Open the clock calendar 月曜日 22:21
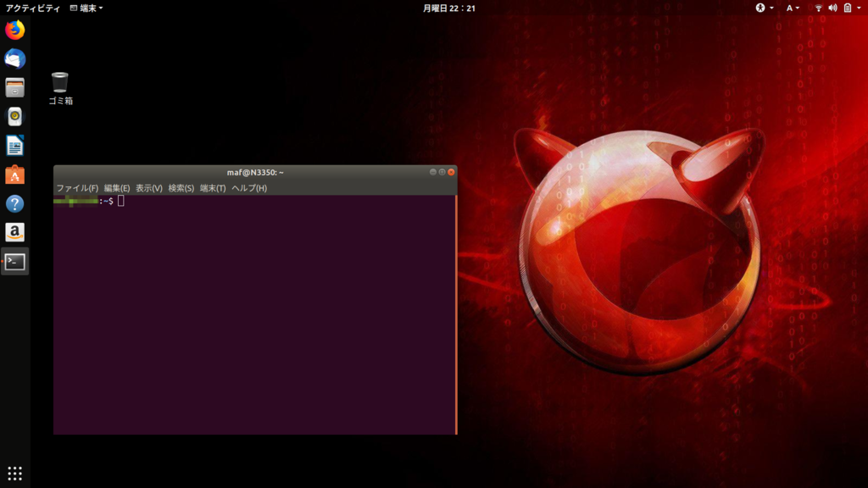Viewport: 868px width, 488px height. point(449,8)
